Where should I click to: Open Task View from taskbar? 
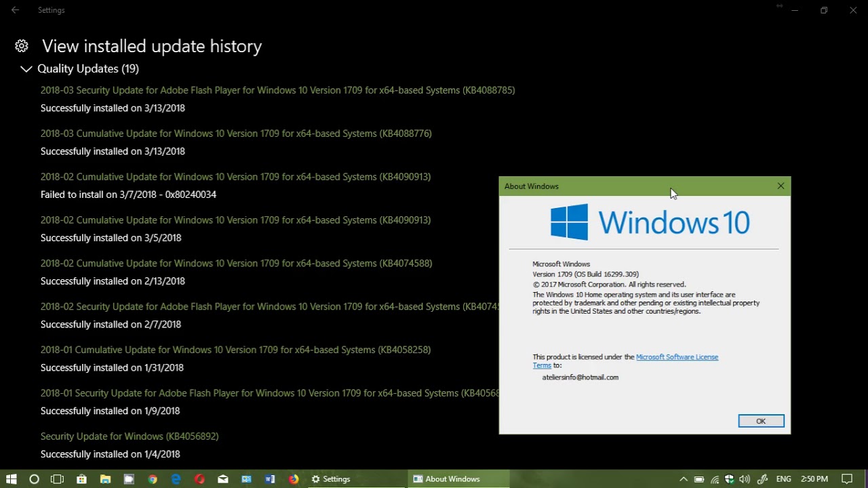tap(57, 479)
